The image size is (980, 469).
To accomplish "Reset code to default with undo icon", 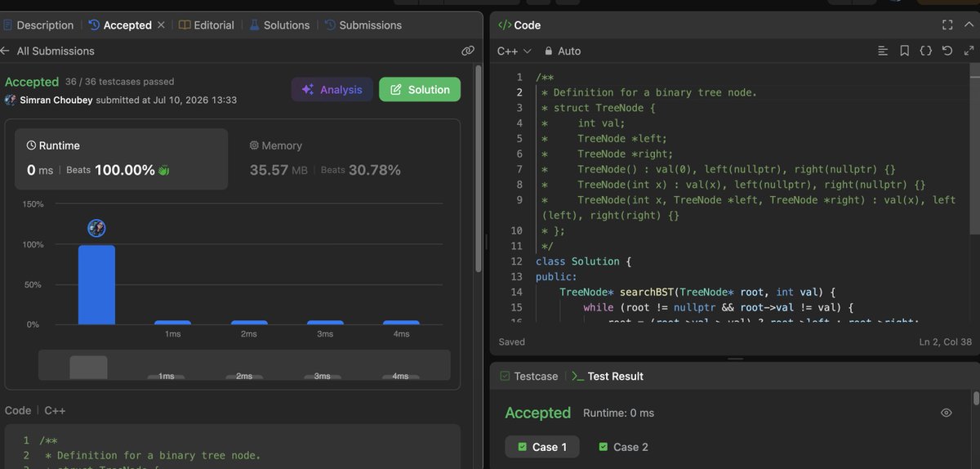I will click(947, 51).
